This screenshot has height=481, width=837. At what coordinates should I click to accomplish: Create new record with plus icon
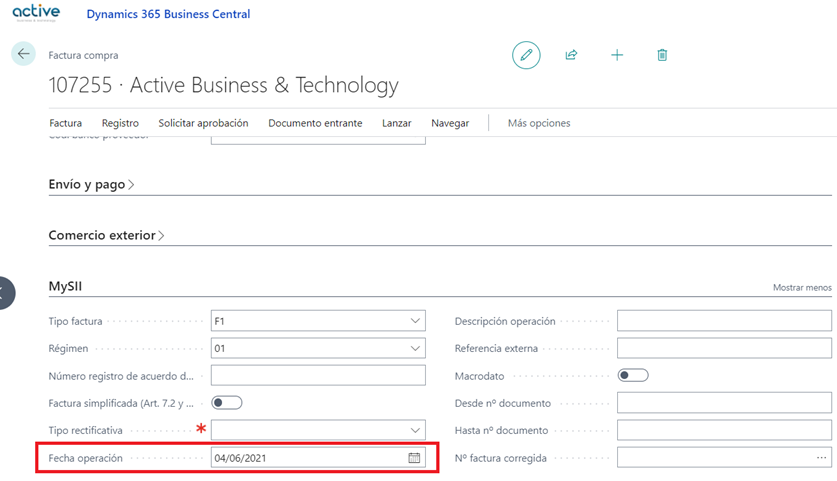pos(617,55)
